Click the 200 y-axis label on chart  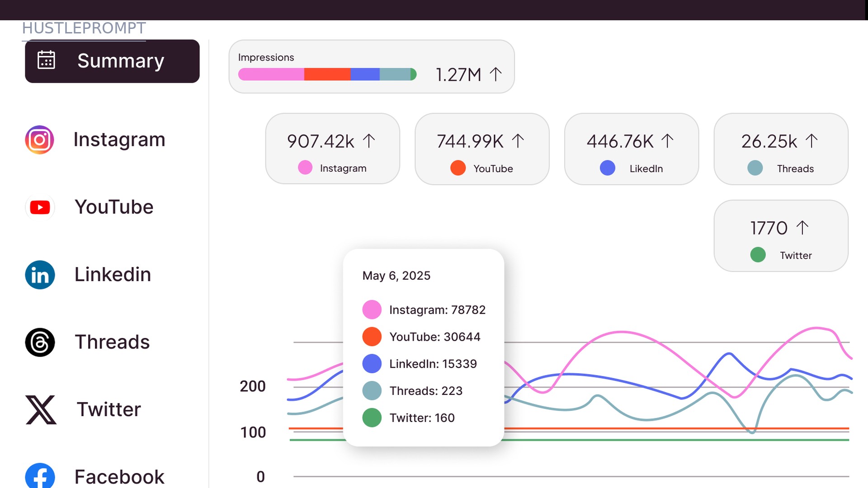pos(253,386)
